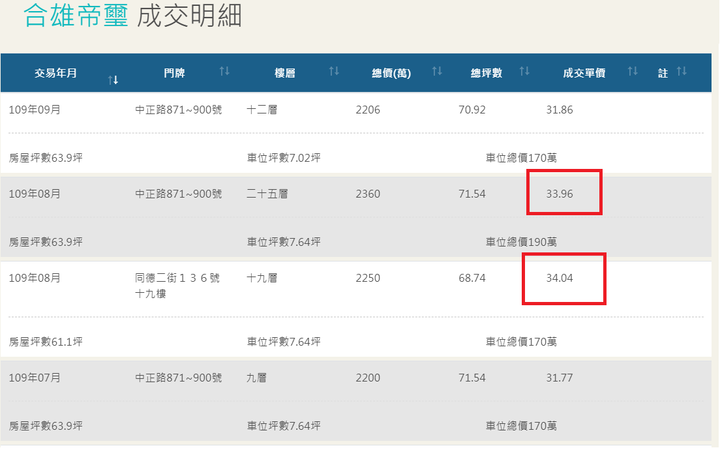Screen dimensions: 720x450
Task: Select unit price 33.96
Action: [559, 194]
